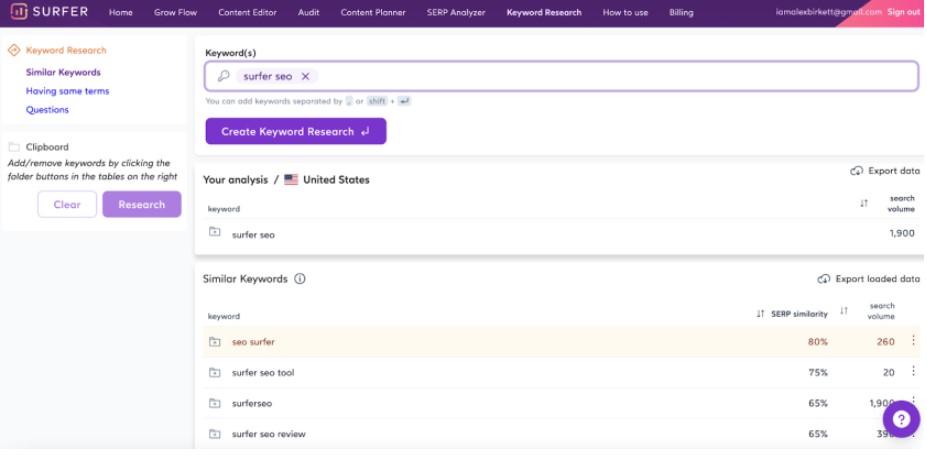The width and height of the screenshot is (927, 461).
Task: Open more options for 'surfer seo tool'
Action: click(x=913, y=371)
